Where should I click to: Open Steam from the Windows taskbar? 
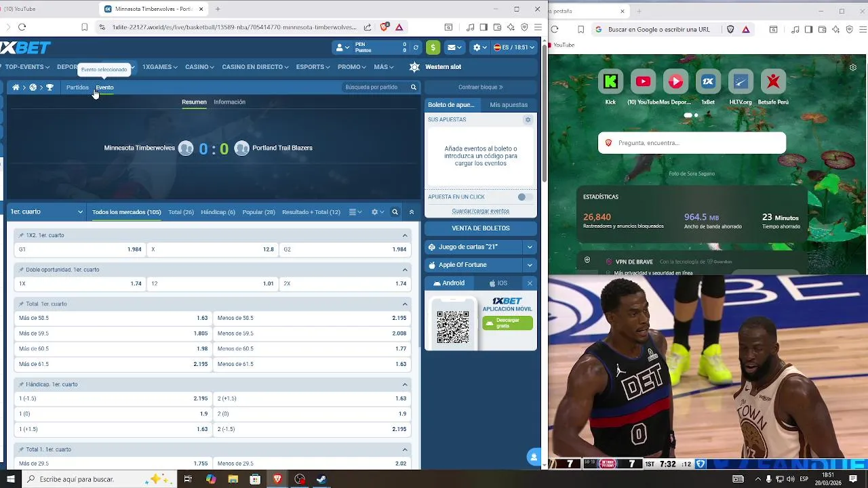point(321,479)
